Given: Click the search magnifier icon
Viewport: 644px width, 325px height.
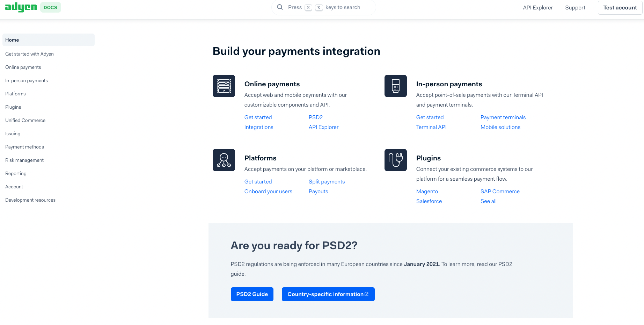Looking at the screenshot, I should [x=280, y=7].
